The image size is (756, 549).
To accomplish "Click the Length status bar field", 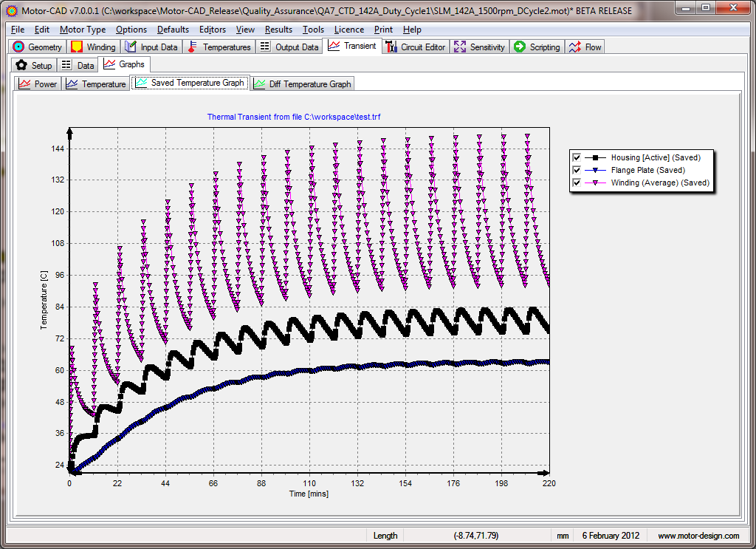I will click(385, 536).
